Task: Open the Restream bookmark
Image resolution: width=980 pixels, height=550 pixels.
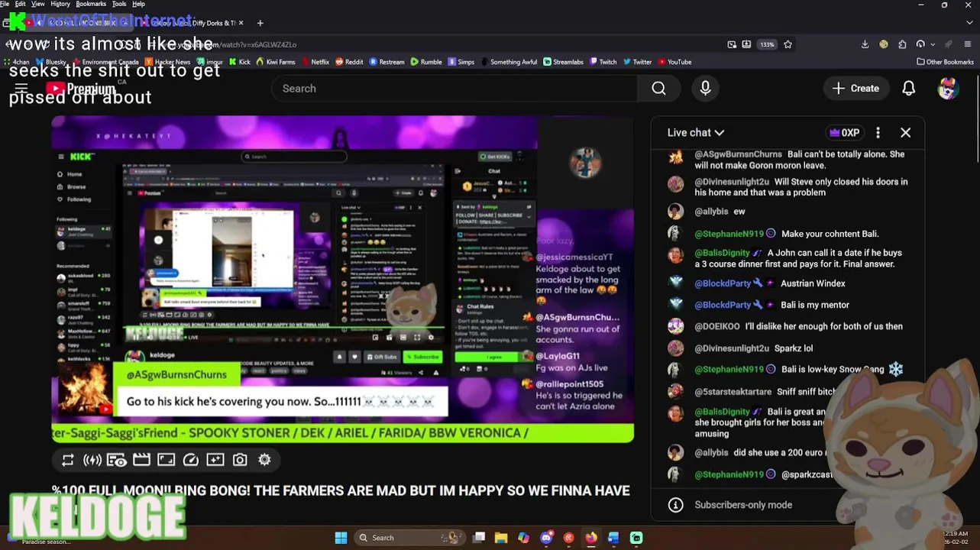Action: click(x=387, y=62)
